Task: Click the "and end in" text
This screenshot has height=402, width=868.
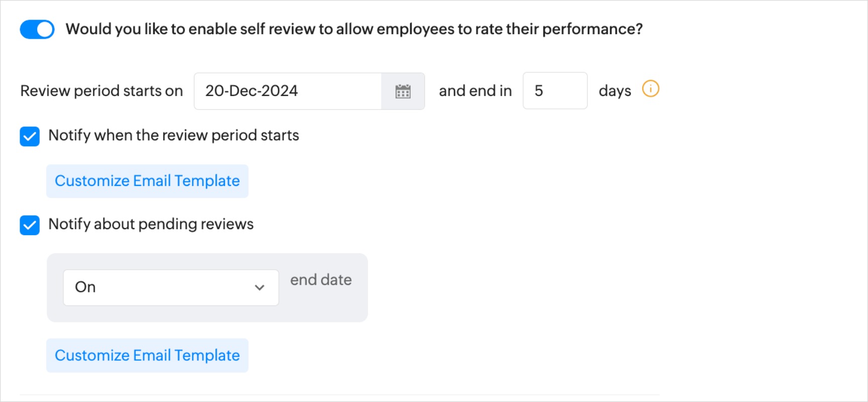Action: pos(475,91)
